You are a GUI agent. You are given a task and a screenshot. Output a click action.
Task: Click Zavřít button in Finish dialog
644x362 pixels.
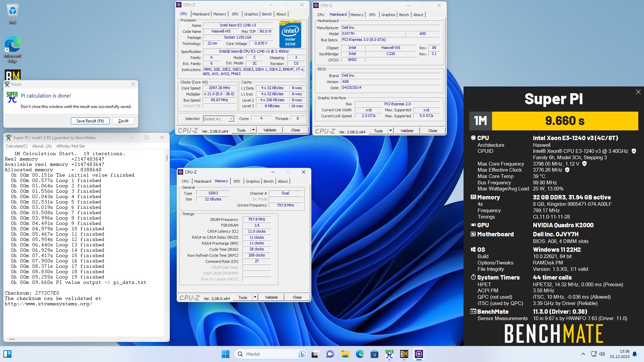click(123, 121)
